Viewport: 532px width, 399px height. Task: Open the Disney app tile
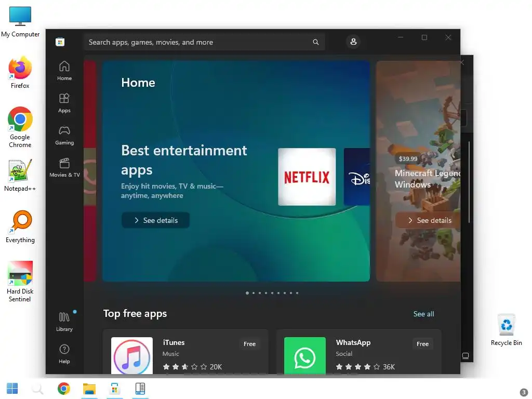pyautogui.click(x=357, y=177)
